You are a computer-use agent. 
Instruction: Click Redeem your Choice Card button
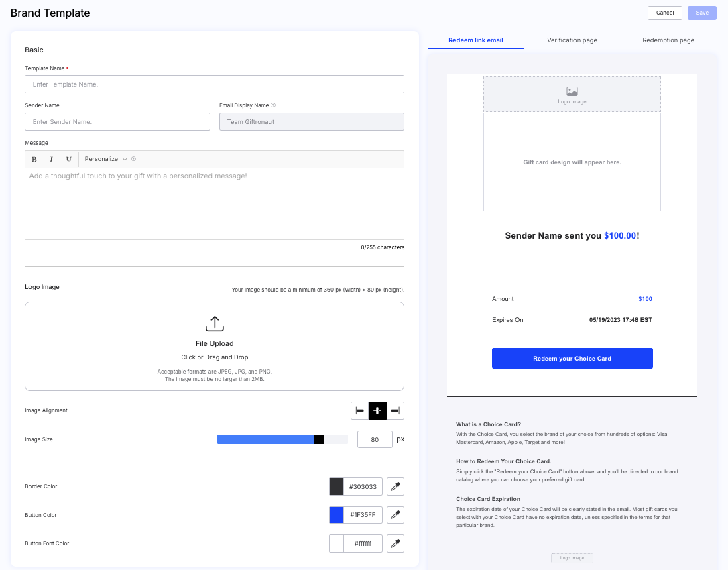(572, 359)
